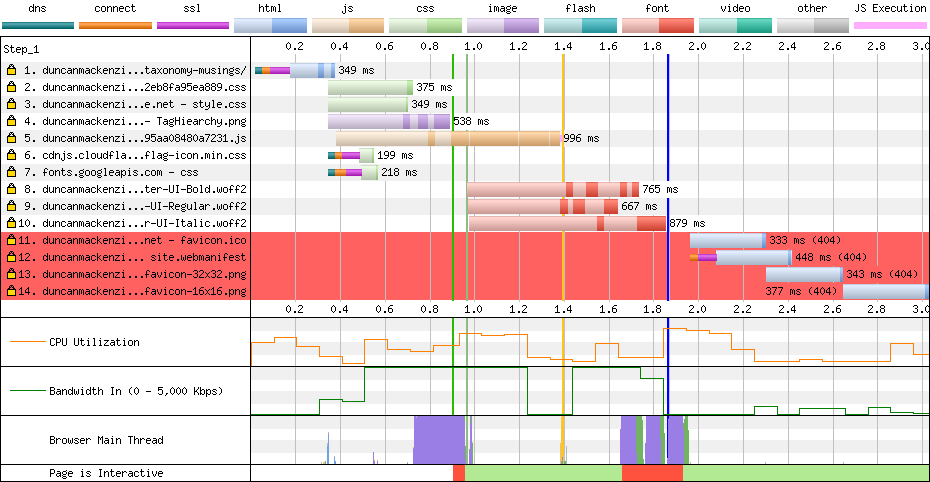Click the lock icon for favicon-16x16.png

(x=11, y=291)
